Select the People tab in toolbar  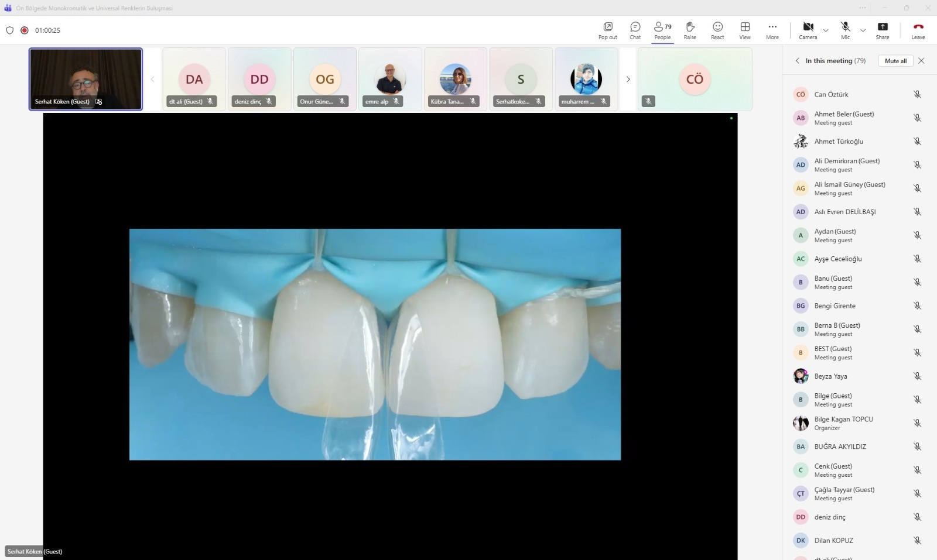(662, 30)
